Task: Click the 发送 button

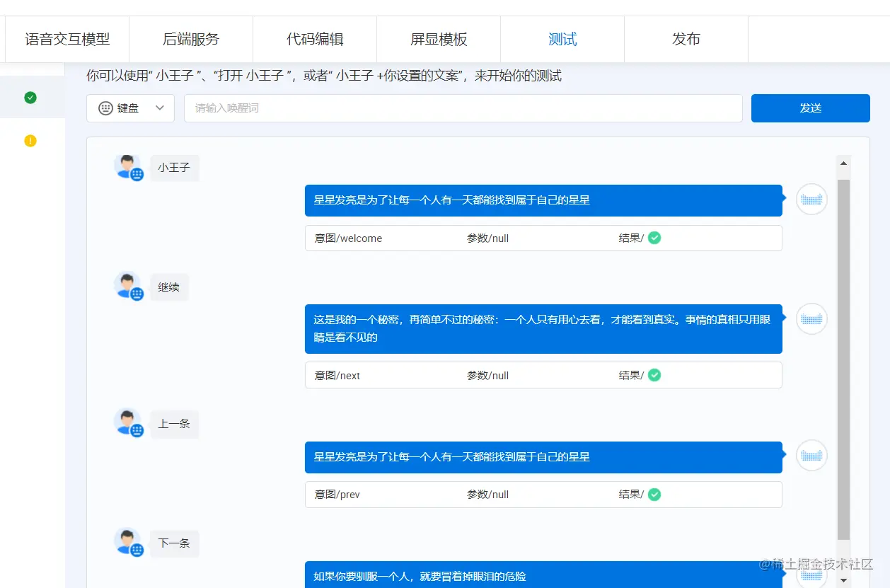Action: click(811, 108)
